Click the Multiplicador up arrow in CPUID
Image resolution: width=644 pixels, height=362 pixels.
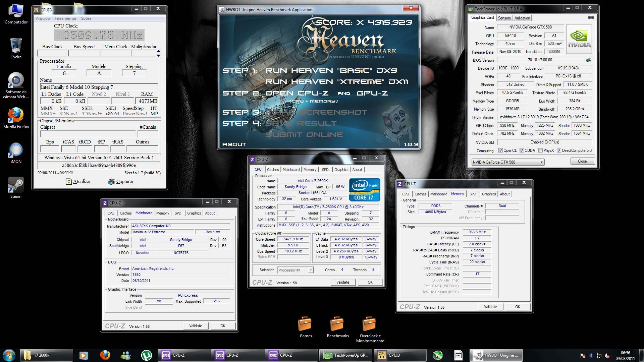(x=158, y=51)
